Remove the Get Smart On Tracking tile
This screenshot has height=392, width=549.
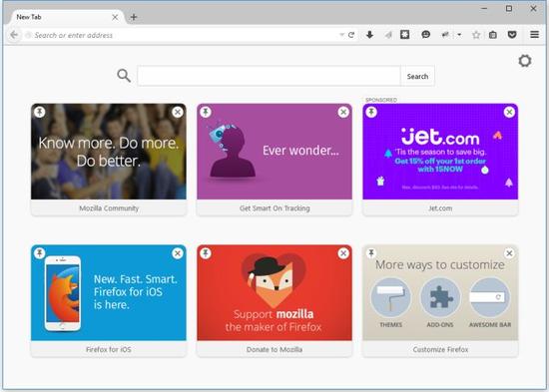343,112
